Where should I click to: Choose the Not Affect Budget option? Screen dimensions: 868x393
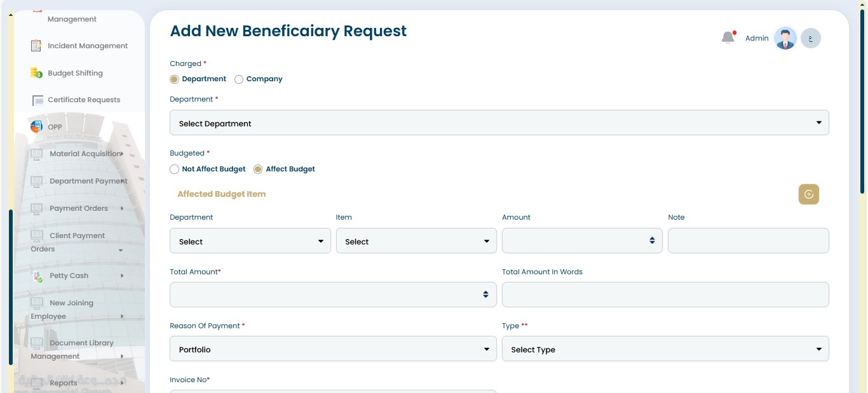(174, 170)
